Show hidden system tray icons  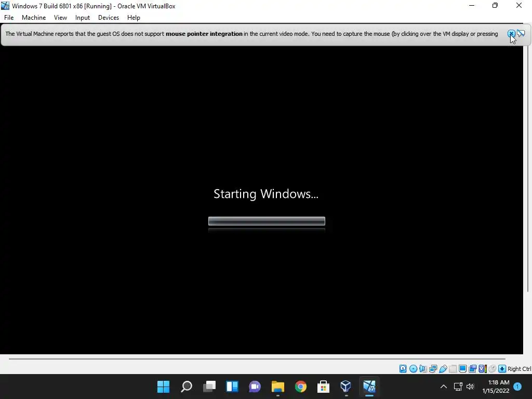444,387
